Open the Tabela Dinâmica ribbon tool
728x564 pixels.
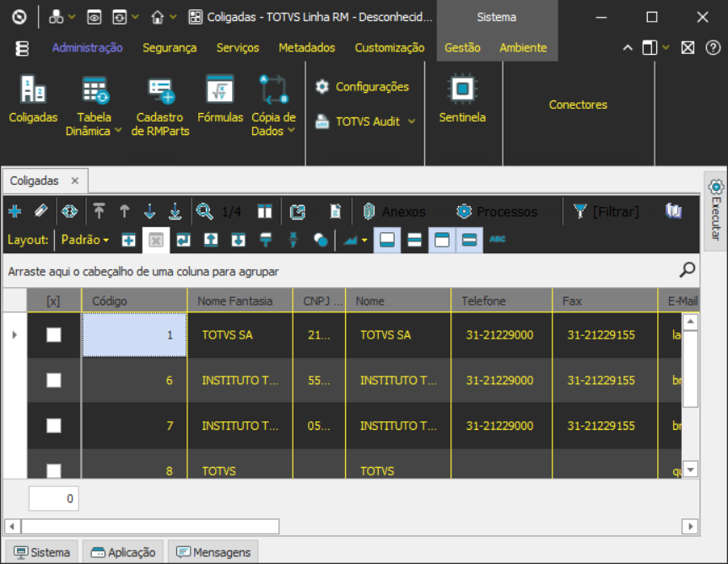tap(94, 106)
